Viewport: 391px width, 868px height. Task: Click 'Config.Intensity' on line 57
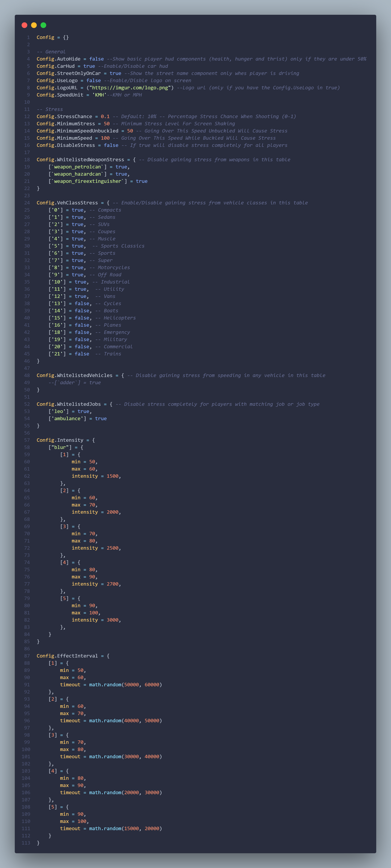coord(60,440)
